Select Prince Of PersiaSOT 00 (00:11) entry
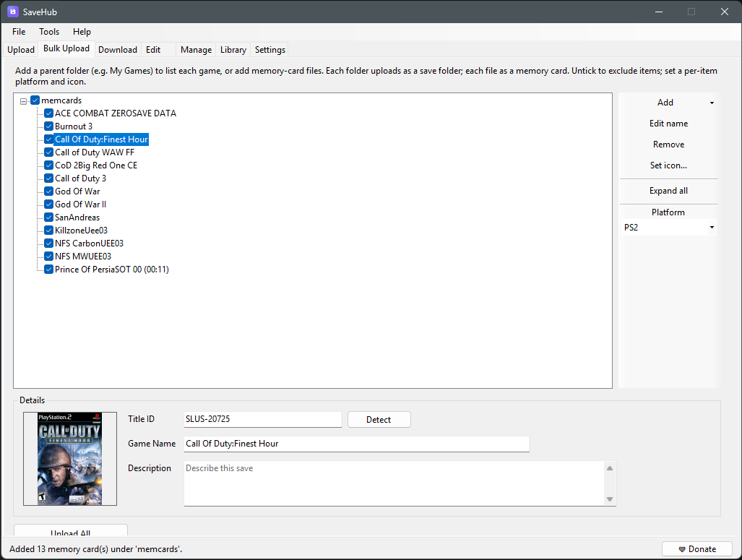This screenshot has width=742, height=560. (x=112, y=270)
